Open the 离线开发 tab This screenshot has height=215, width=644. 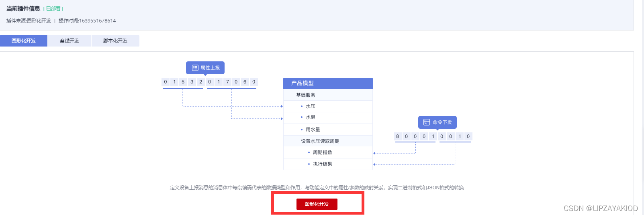(x=70, y=41)
